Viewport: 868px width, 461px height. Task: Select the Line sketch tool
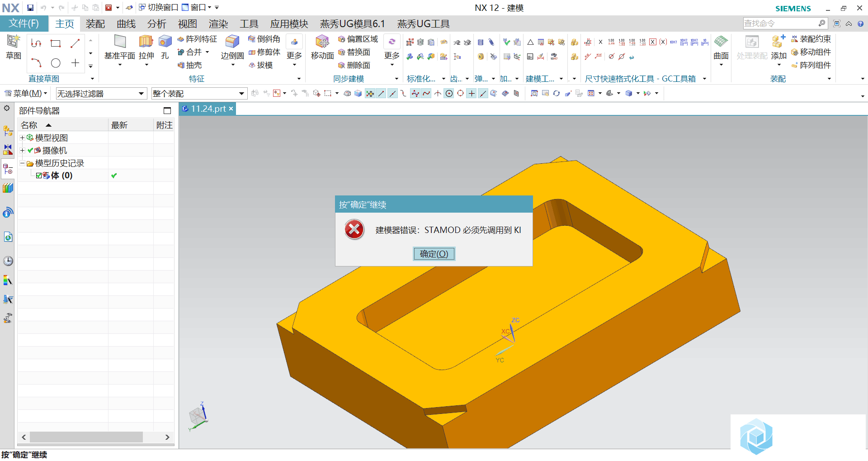(x=75, y=43)
